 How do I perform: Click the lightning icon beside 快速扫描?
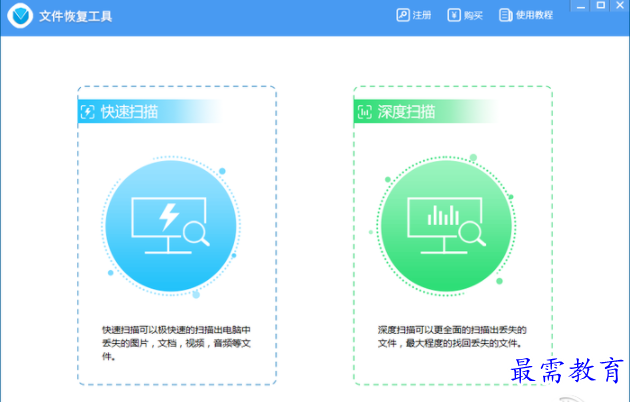coord(87,112)
